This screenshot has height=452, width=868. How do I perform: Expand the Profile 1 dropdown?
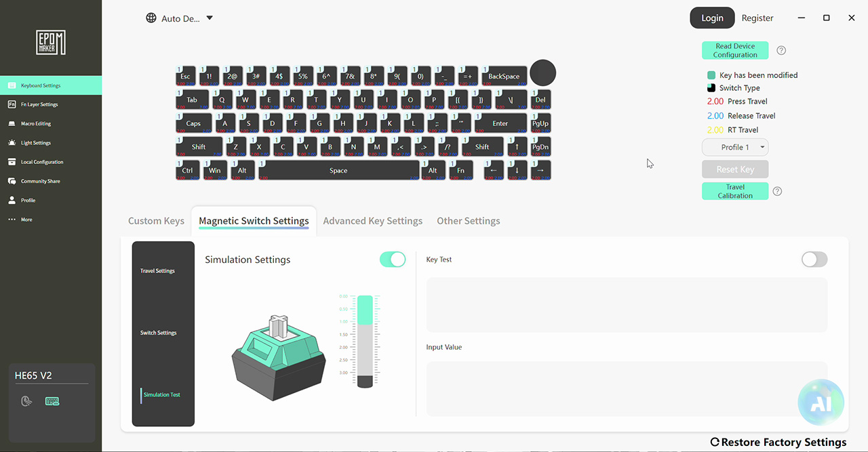pos(735,147)
